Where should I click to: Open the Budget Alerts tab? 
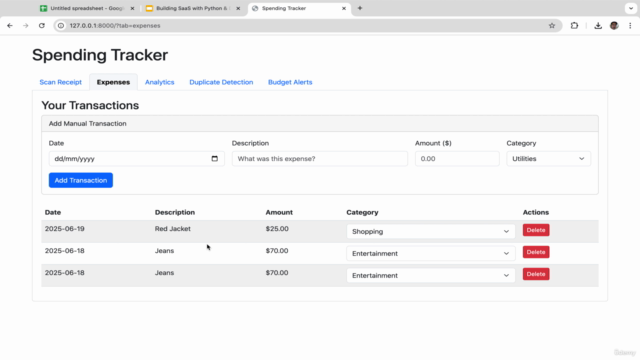(x=290, y=82)
